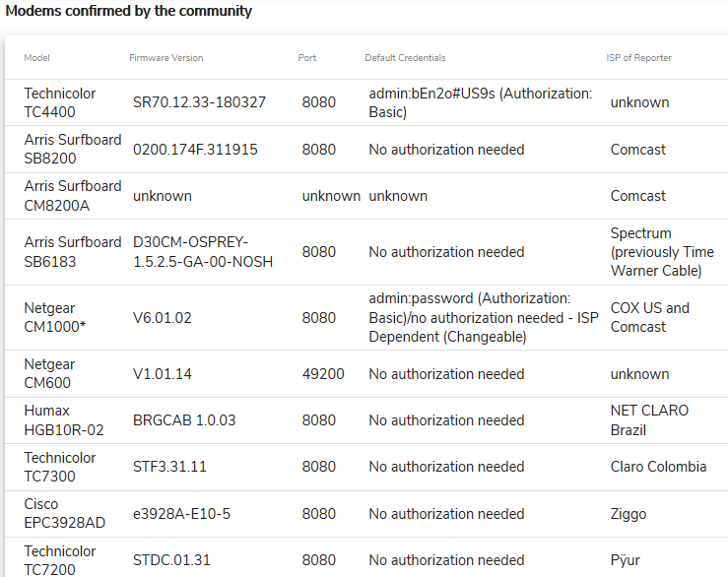
Task: Click the Netgear CM1000* model cell
Action: pyautogui.click(x=55, y=318)
